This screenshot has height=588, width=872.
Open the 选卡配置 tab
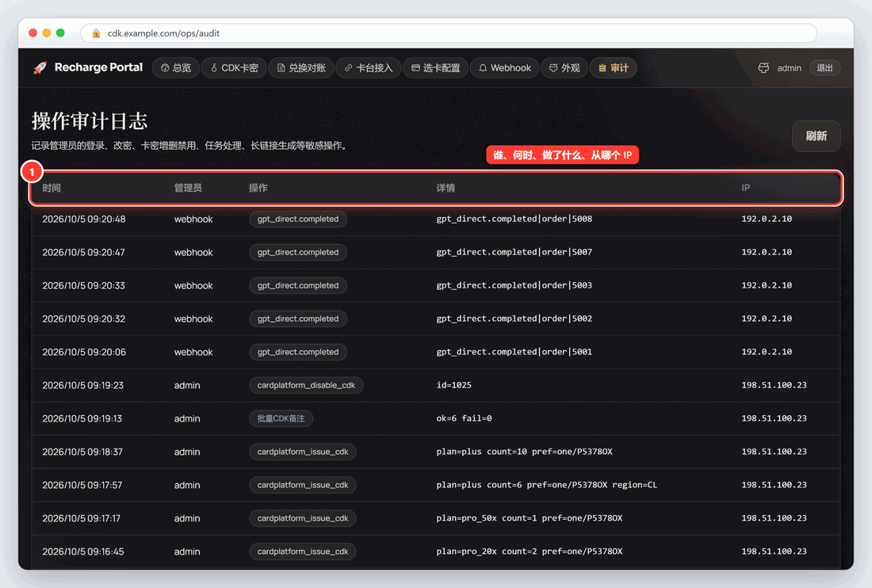[x=436, y=68]
